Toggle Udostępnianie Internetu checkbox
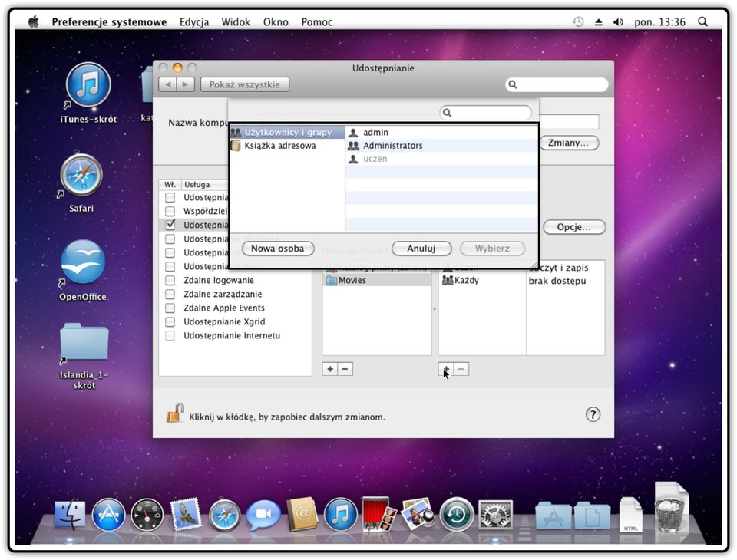Screen dimensions: 737x560 (x=170, y=335)
